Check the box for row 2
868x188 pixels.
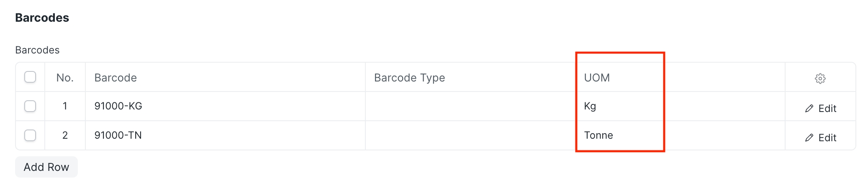click(30, 135)
